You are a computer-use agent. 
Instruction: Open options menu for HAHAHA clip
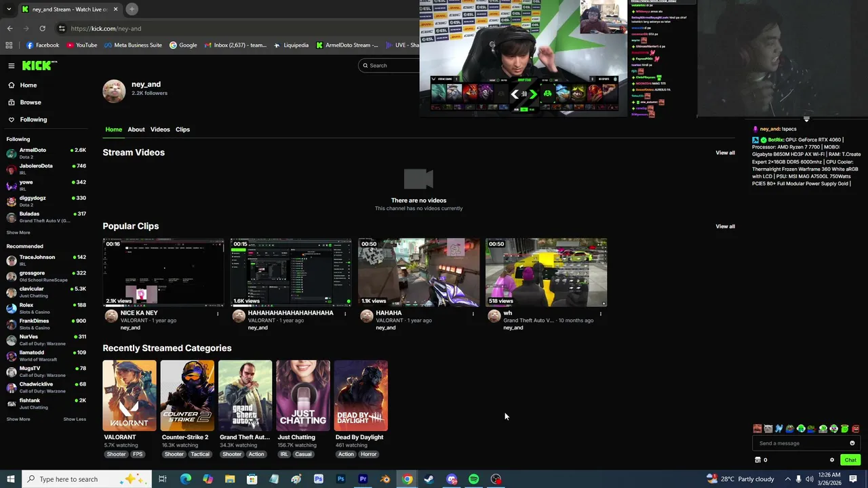473,314
